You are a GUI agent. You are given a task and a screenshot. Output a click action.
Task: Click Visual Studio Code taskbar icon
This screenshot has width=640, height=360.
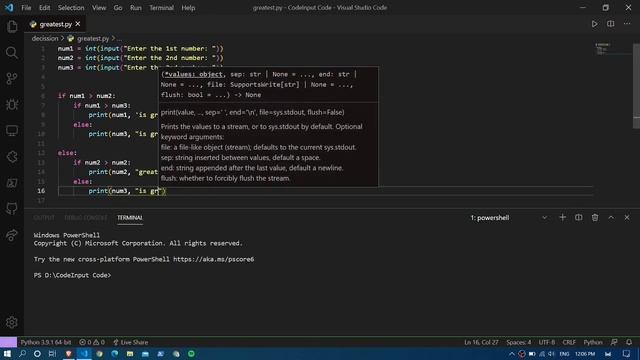tap(84, 354)
